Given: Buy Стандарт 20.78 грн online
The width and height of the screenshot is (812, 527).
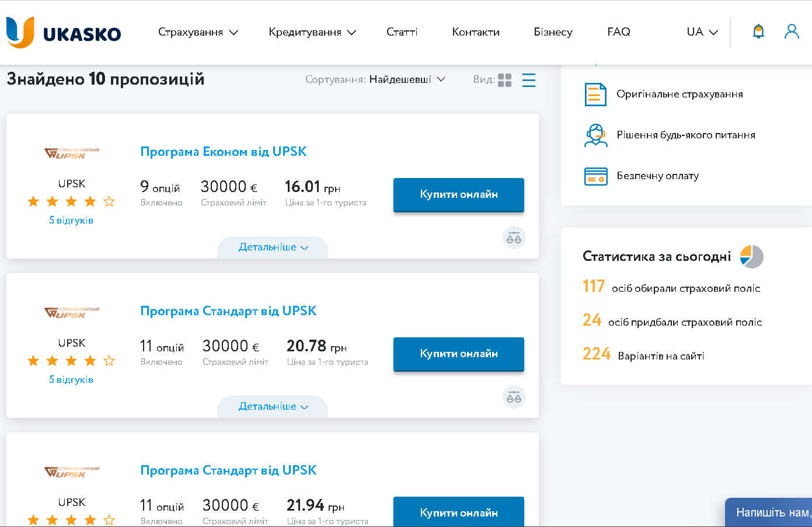Looking at the screenshot, I should click(x=459, y=354).
